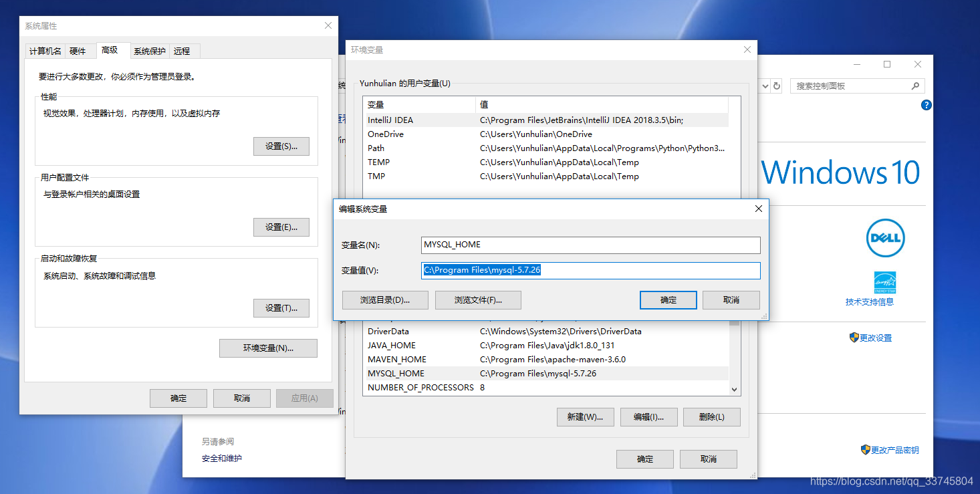Viewport: 980px width, 494px height.
Task: Click the Energy Star logo
Action: tap(885, 282)
